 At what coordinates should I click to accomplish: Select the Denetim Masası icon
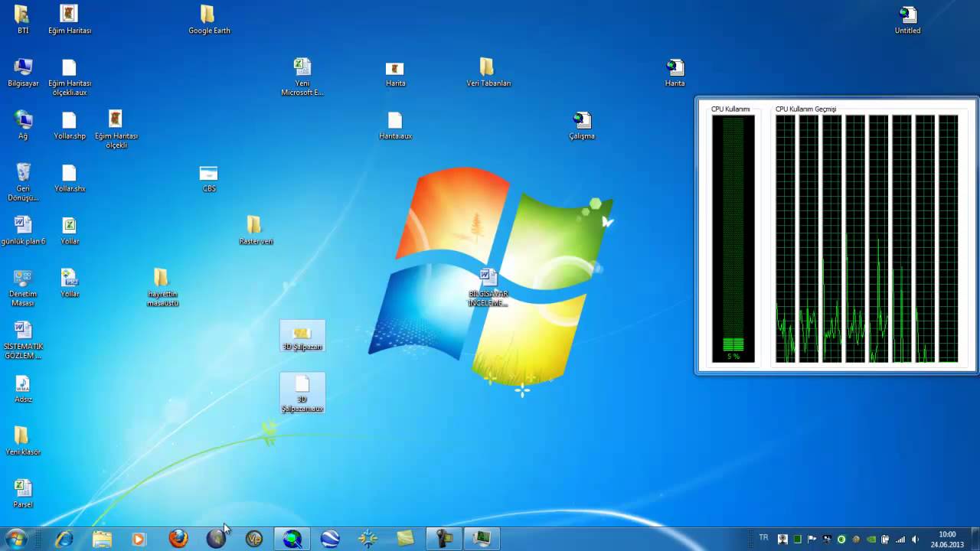pos(23,288)
